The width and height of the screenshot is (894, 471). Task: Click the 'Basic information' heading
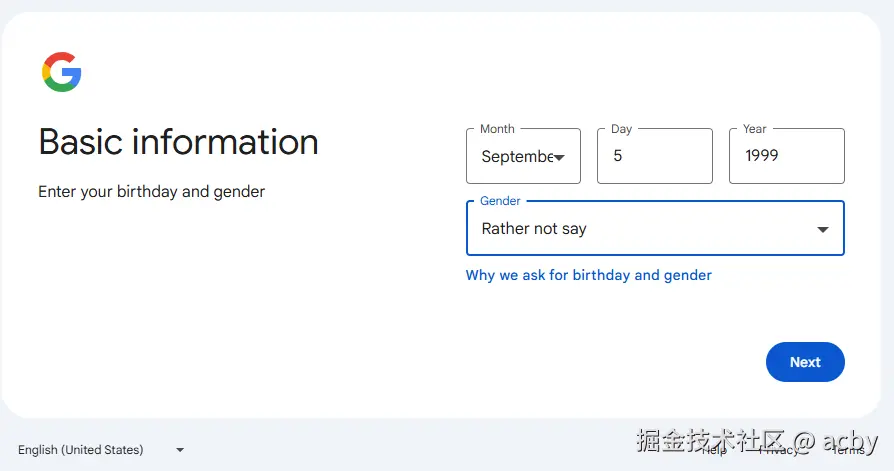pos(178,142)
